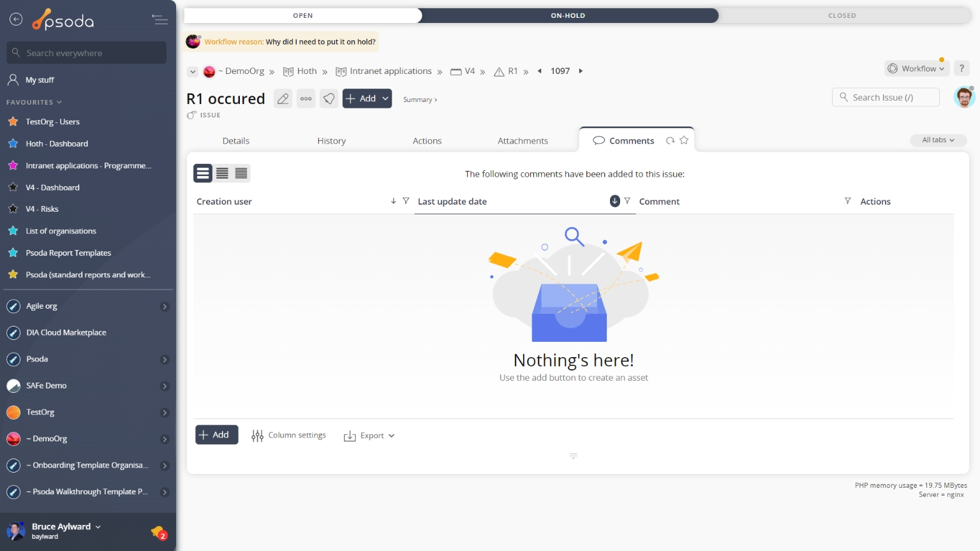Open the Workflow dropdown
The height and width of the screenshot is (551, 980).
[x=916, y=68]
